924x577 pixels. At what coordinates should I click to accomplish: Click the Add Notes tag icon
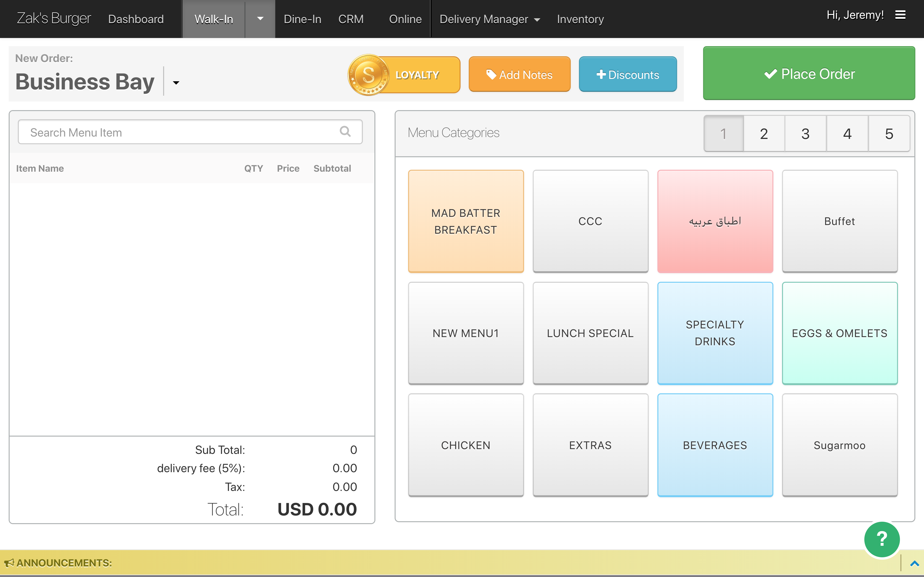click(x=492, y=75)
